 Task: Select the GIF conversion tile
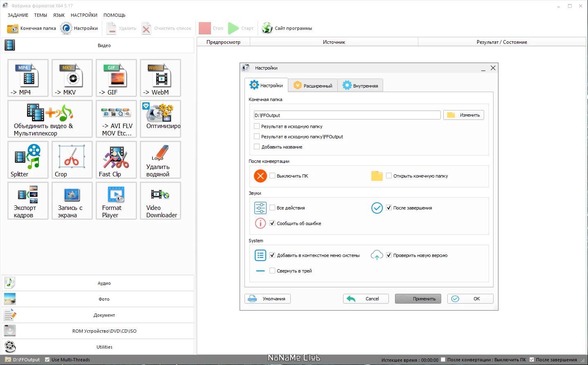(116, 78)
